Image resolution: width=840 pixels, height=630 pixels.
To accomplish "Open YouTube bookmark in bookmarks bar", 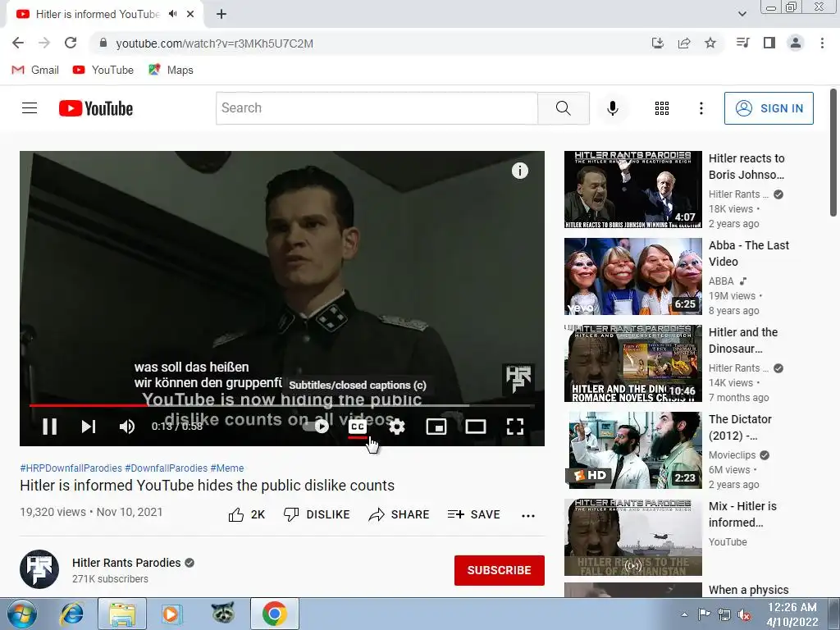I will (x=103, y=71).
